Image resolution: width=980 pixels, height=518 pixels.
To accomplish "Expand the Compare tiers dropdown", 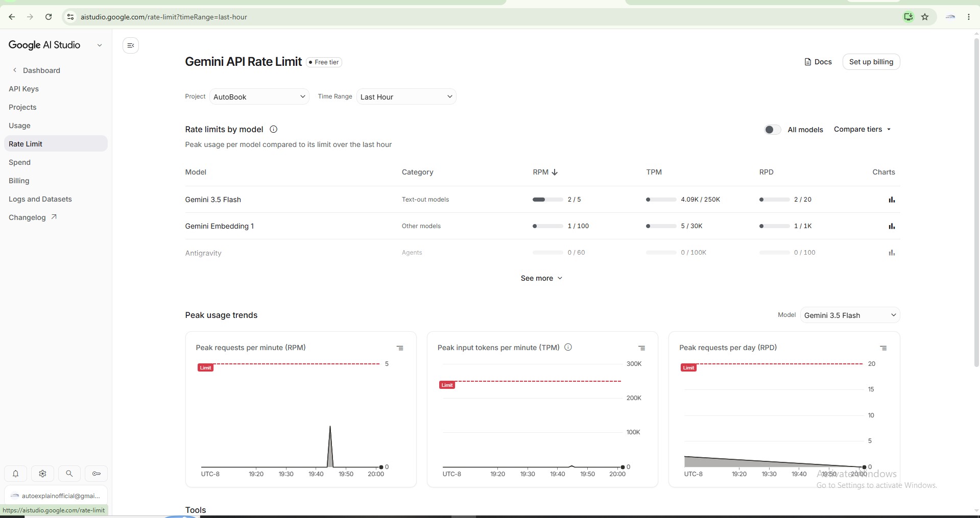I will (x=863, y=129).
